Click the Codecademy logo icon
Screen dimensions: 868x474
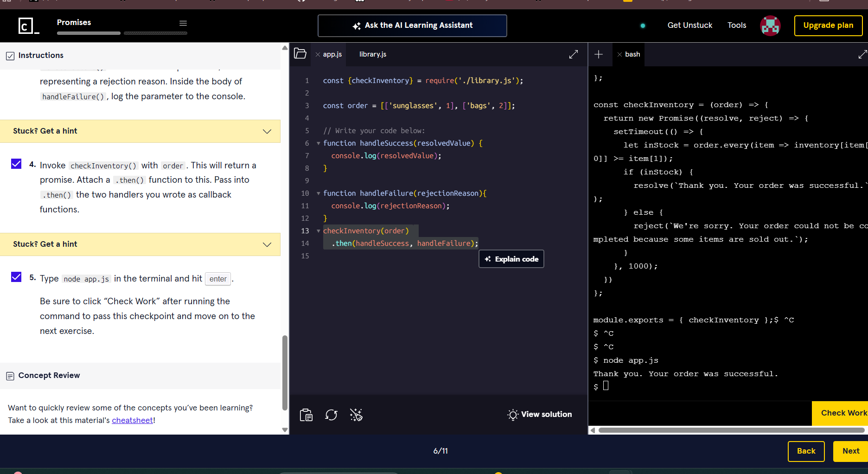coord(28,26)
